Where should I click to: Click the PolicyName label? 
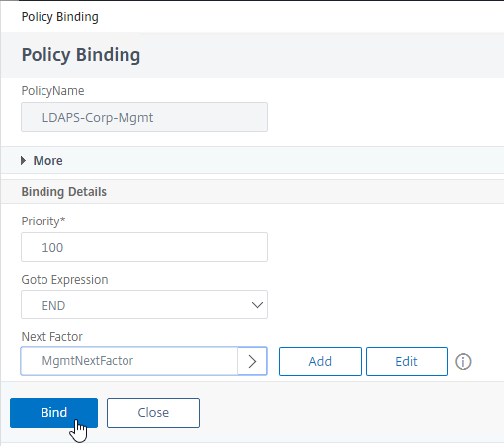(52, 91)
